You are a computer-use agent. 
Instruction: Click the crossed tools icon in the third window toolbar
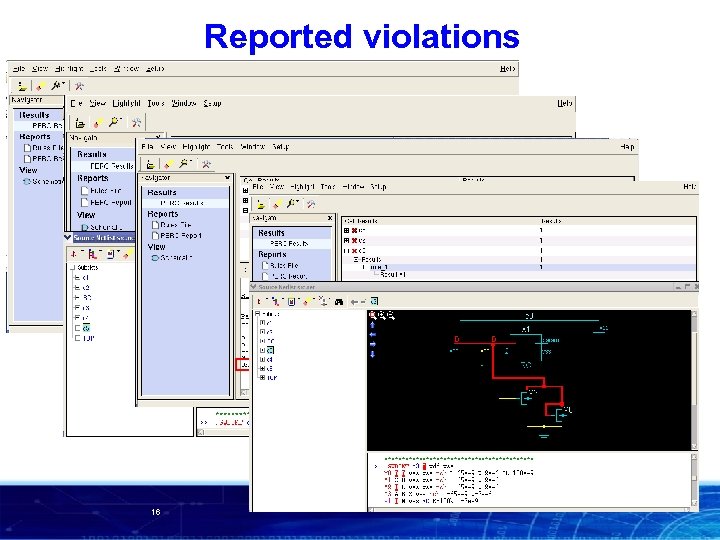coord(206,164)
